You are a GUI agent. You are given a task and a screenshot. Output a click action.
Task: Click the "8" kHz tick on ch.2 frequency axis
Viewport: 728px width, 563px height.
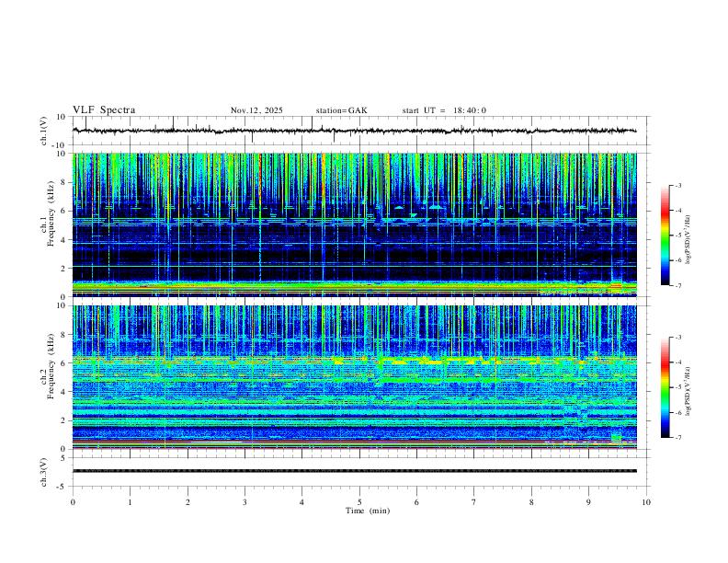coord(64,335)
